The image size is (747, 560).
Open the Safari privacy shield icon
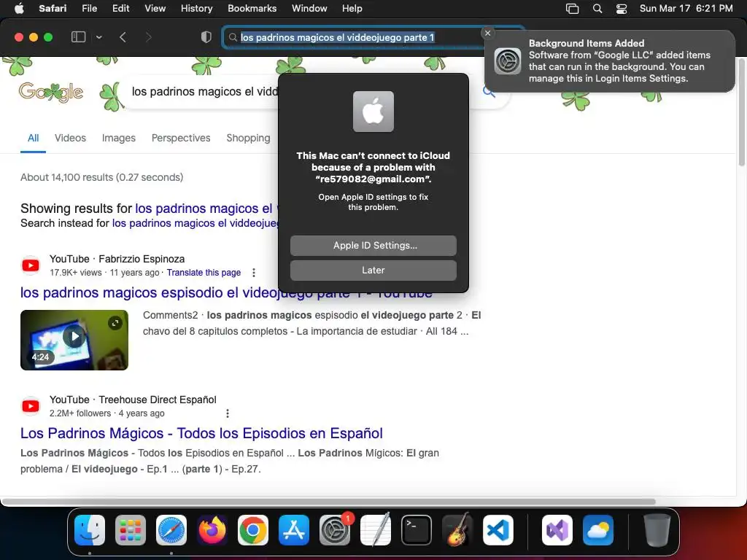tap(206, 37)
